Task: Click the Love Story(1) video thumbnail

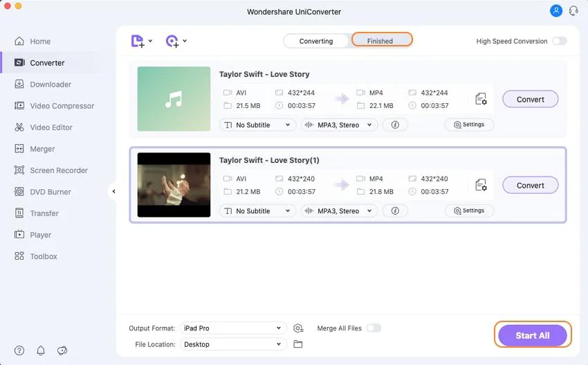Action: coord(174,185)
